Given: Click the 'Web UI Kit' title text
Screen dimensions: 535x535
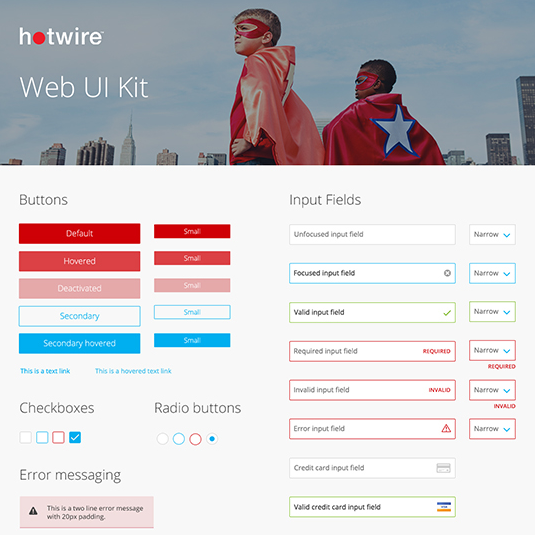Looking at the screenshot, I should (84, 87).
